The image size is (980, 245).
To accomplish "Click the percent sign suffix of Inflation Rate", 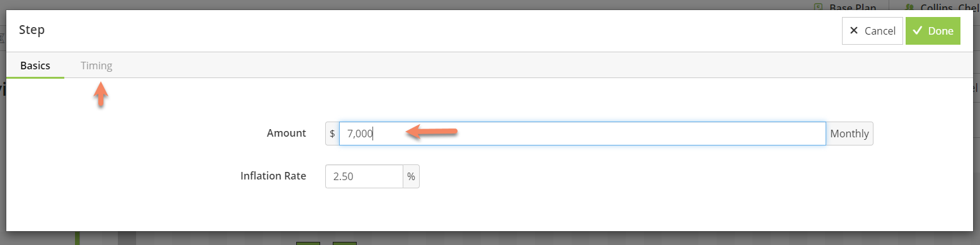I will pos(411,176).
